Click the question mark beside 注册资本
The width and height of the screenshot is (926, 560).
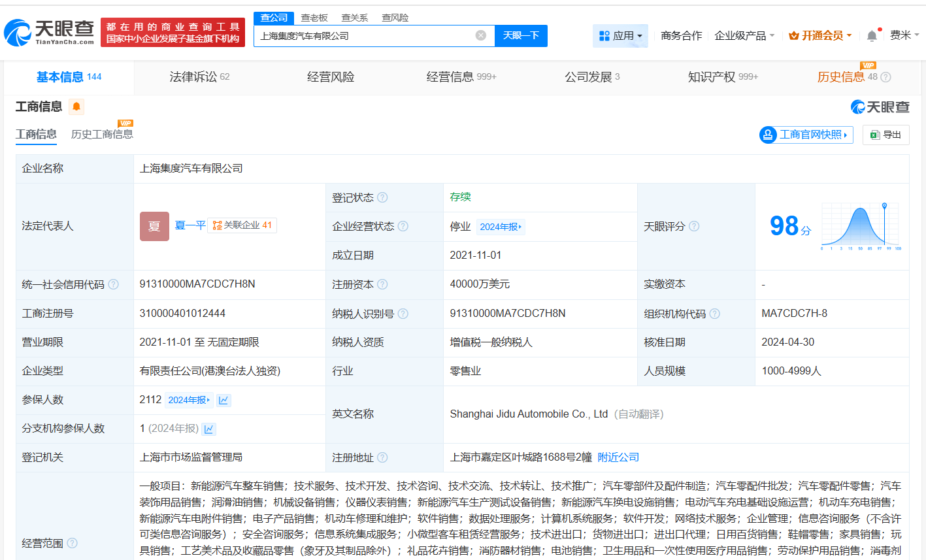(383, 284)
